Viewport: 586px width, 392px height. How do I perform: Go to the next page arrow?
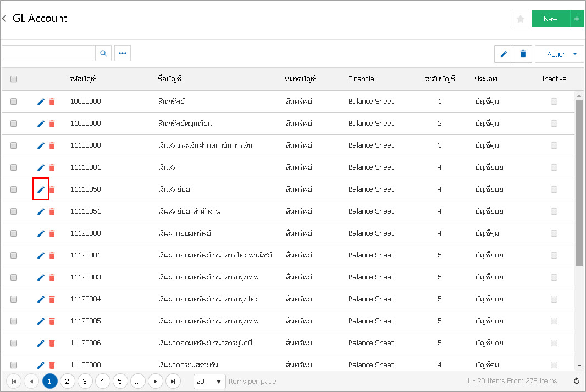click(x=155, y=381)
